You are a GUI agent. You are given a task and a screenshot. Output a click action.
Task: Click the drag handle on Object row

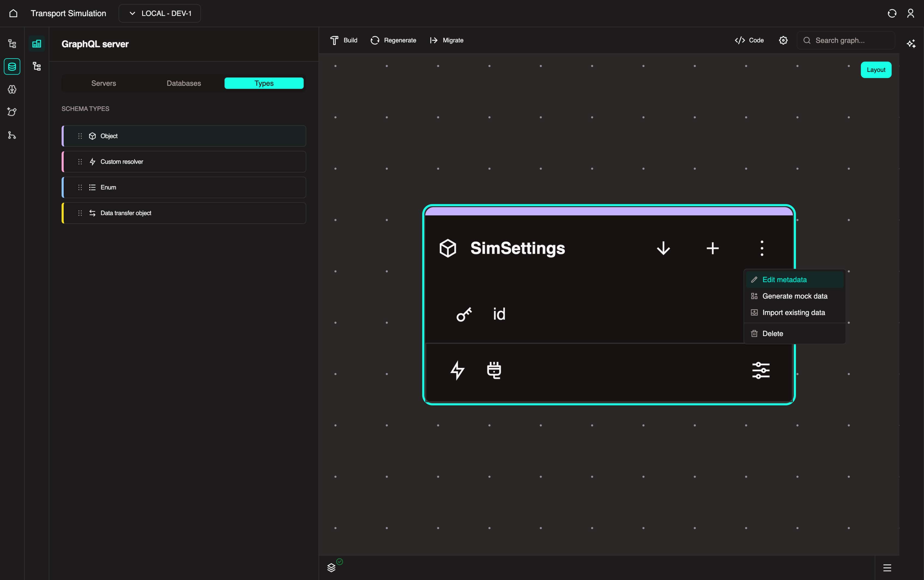point(80,136)
